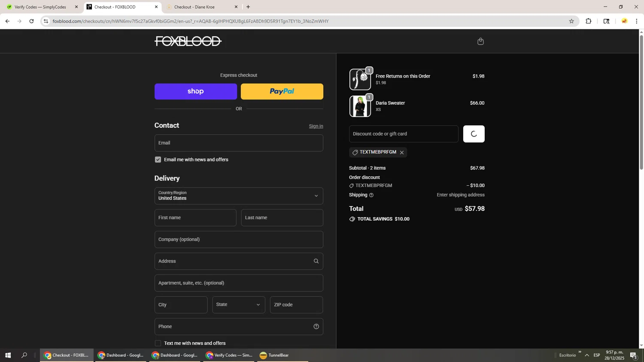Reload the current page

tap(31, 21)
